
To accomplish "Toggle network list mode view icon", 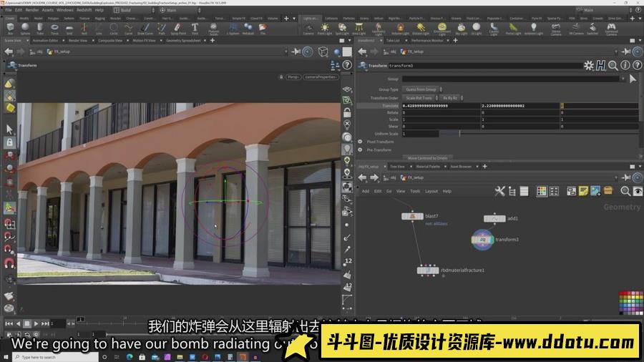I will [x=524, y=191].
